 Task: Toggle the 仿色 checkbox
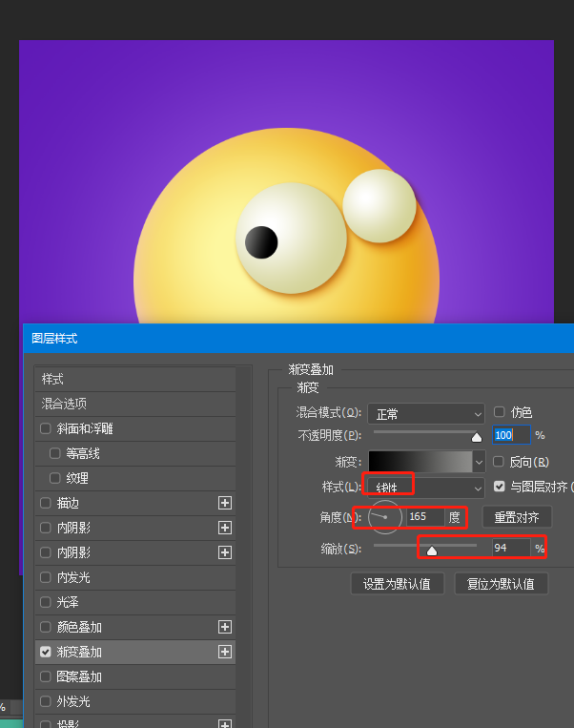pos(499,412)
